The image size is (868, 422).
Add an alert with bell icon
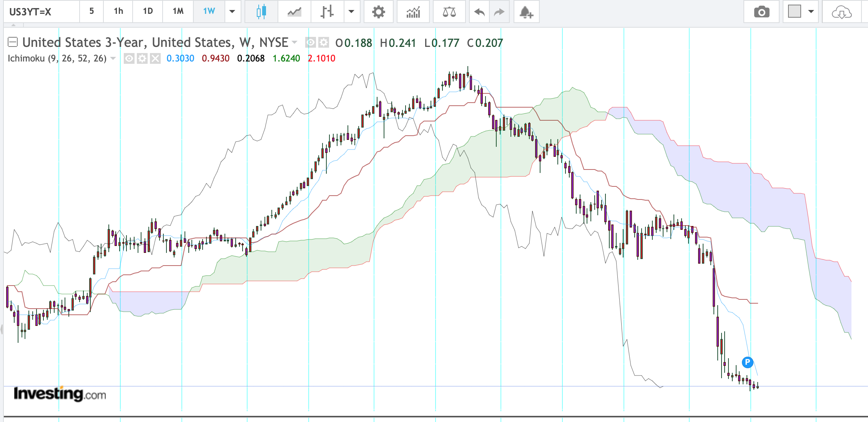coord(526,12)
